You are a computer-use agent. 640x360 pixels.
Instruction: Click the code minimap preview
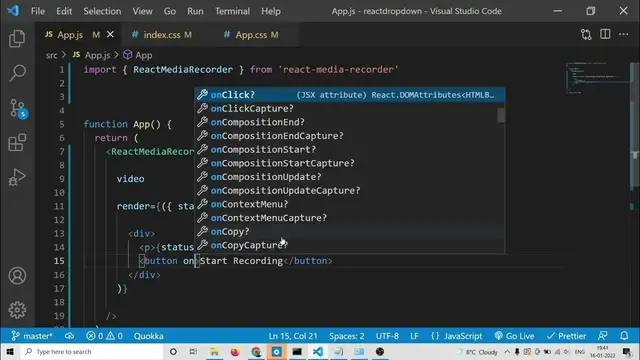597,78
